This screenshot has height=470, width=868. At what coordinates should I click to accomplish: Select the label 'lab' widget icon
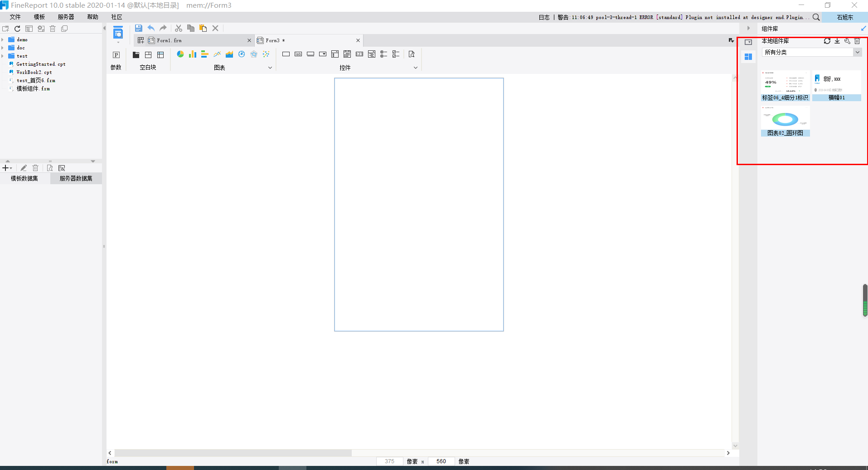298,54
